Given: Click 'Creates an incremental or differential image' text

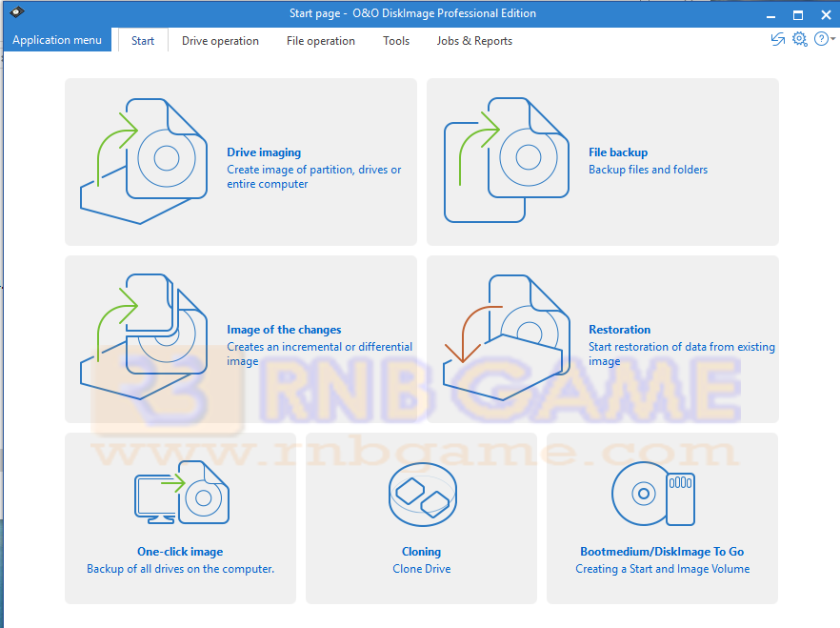Looking at the screenshot, I should (319, 354).
